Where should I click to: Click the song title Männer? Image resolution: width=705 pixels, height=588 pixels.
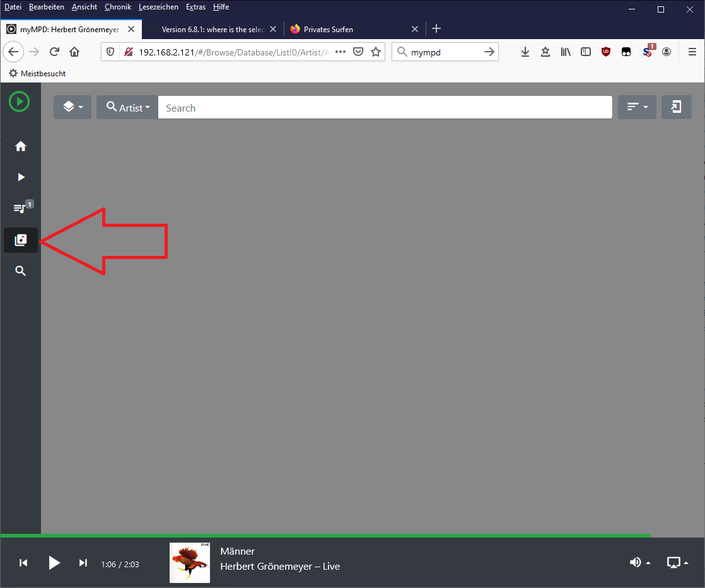coord(237,551)
